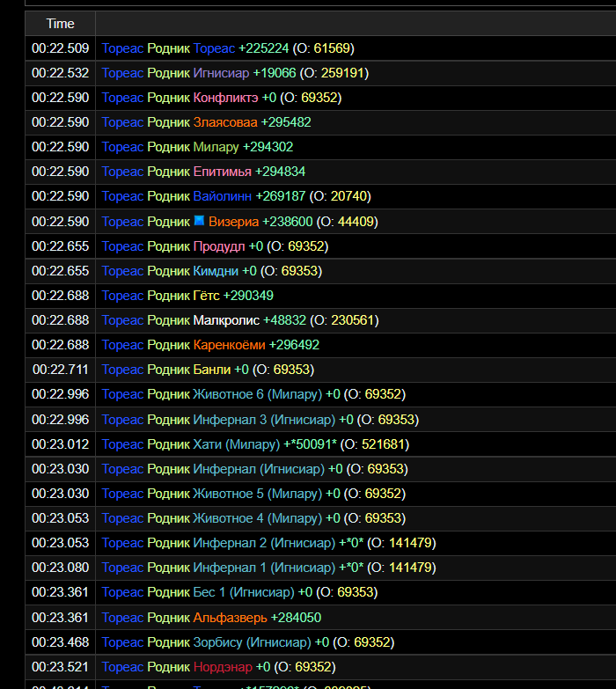Click the Банли target name

(x=212, y=370)
